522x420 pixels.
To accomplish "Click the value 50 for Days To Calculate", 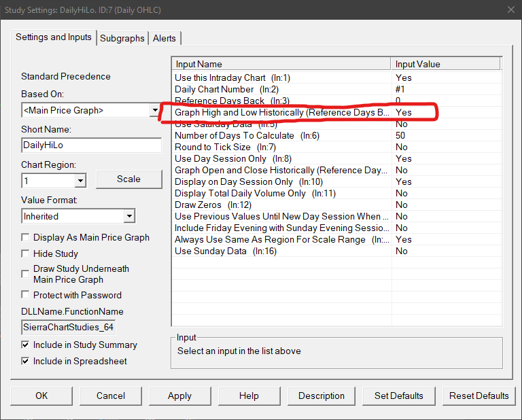I will [x=400, y=135].
